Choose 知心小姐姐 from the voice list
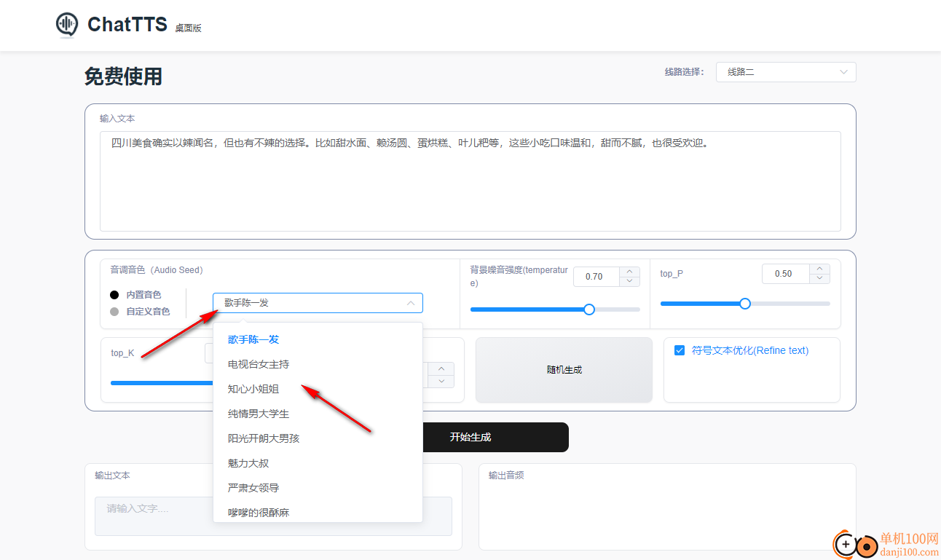Viewport: 941px width, 560px height. coord(318,389)
